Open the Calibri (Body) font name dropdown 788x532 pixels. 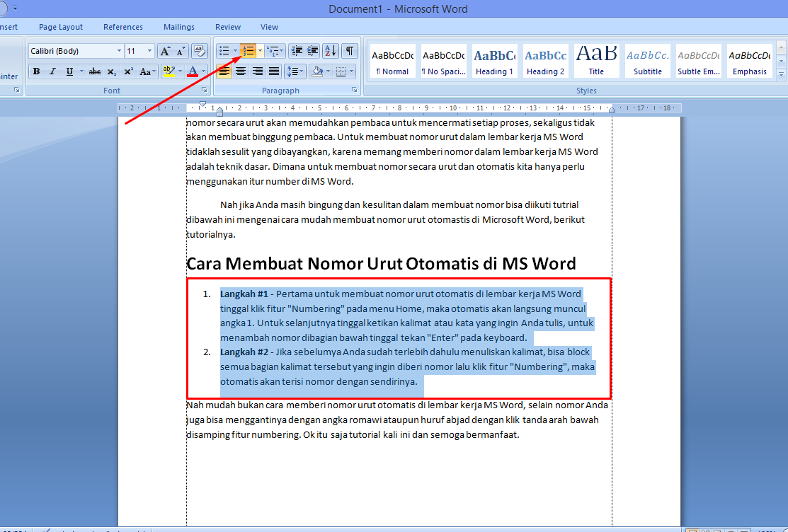point(119,51)
